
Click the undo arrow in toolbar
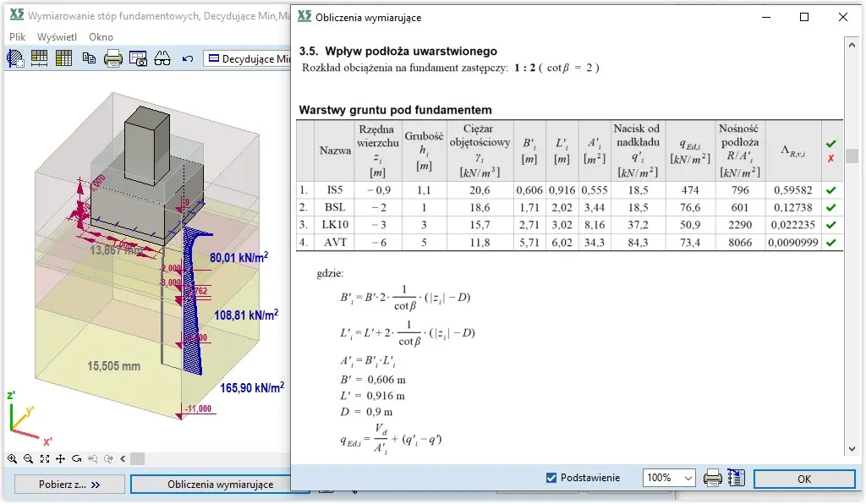click(x=188, y=58)
